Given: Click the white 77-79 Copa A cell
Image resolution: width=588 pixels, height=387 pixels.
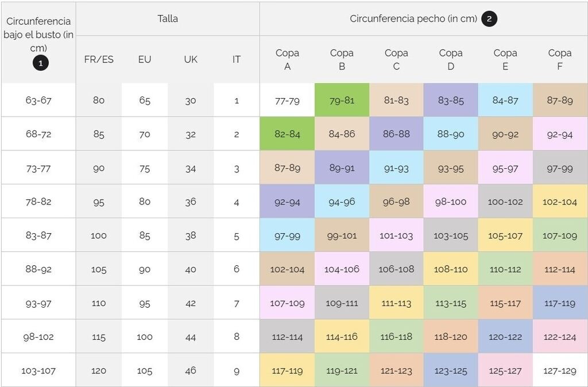Looking at the screenshot, I should coord(287,100).
